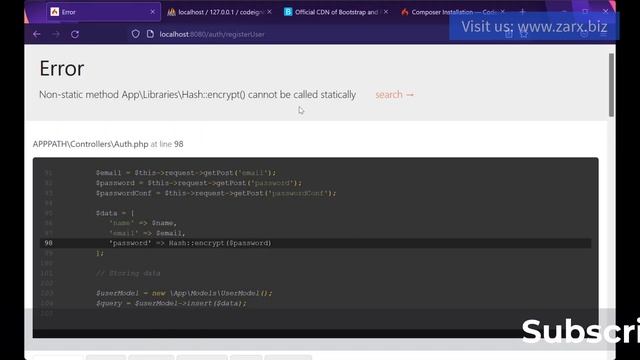Click APPPATH\Controllers\Auth.php file path
This screenshot has height=360, width=640.
coord(90,144)
